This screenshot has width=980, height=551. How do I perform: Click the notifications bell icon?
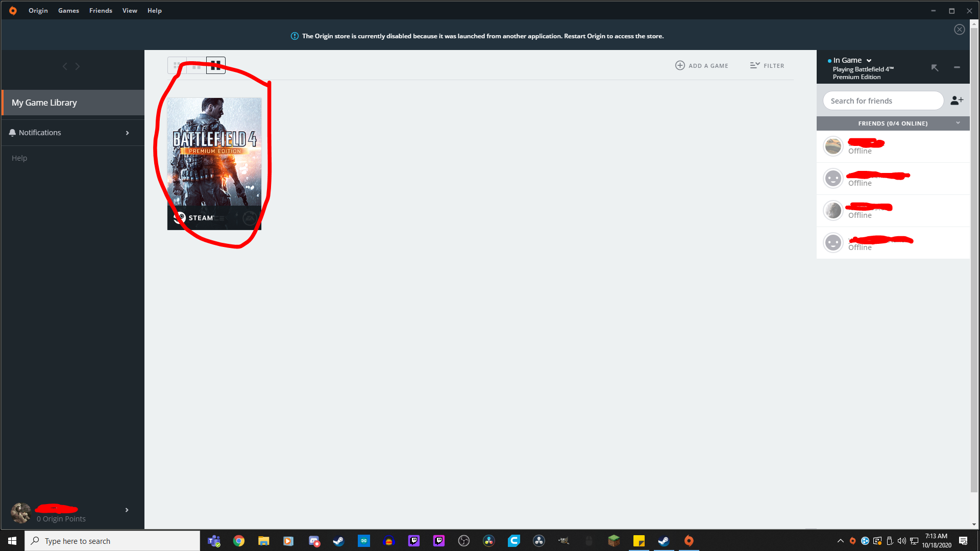point(12,133)
